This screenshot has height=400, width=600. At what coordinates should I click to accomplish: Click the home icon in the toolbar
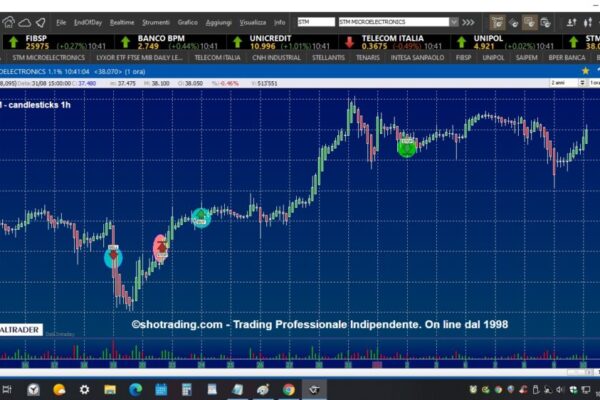pyautogui.click(x=8, y=22)
